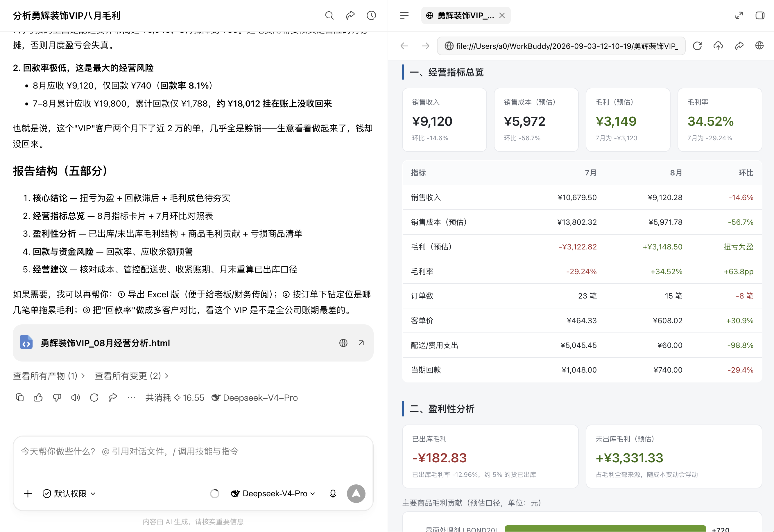Click the 毛利率 +63.8pp cell
The image size is (774, 532).
[x=738, y=272]
